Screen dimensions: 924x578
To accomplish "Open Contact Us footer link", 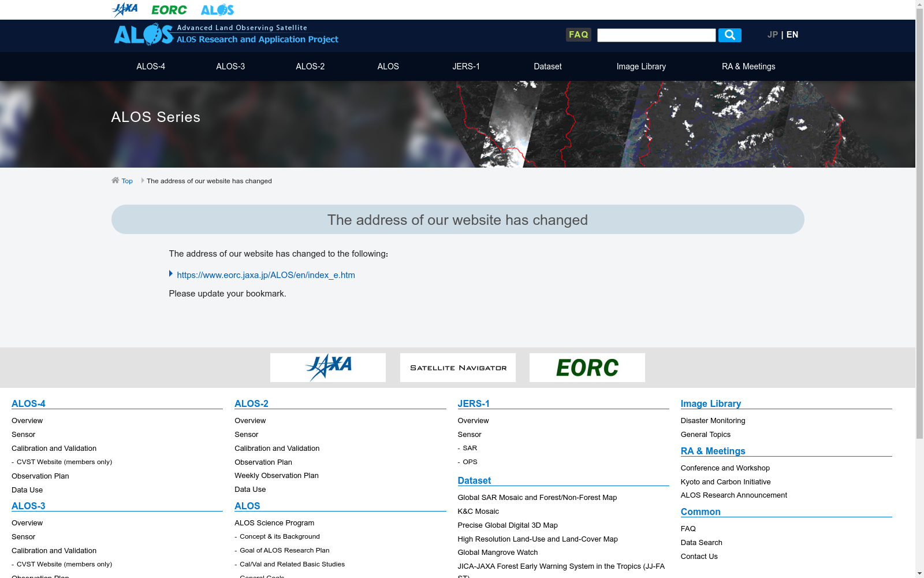I will pos(699,556).
